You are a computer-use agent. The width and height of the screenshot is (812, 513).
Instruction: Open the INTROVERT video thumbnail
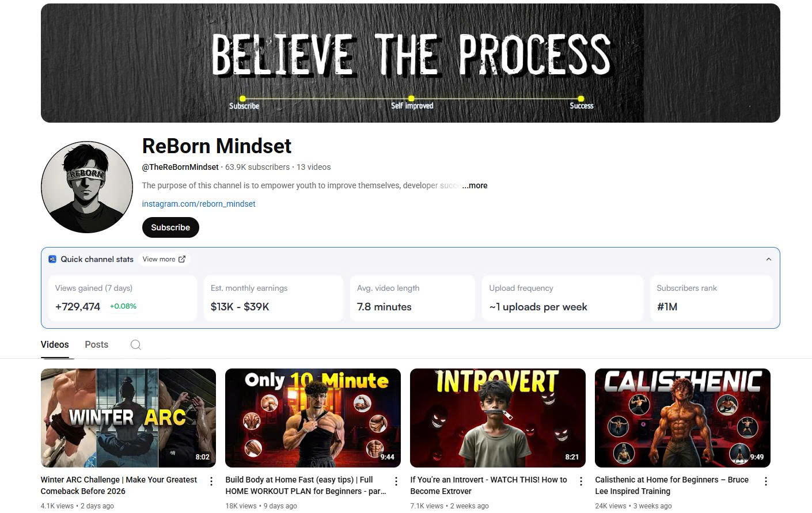(498, 418)
